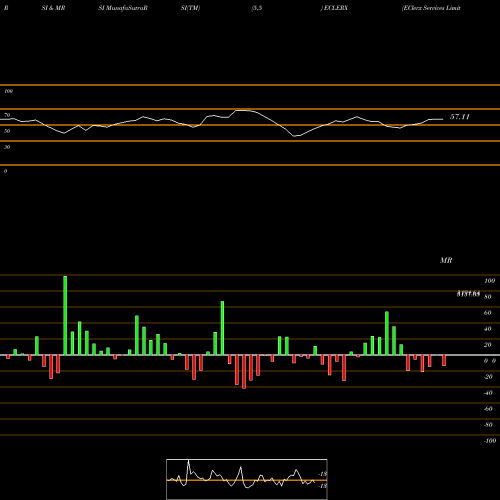Open the mini overview chart thumbnail
This screenshot has width=500, height=500.
(x=247, y=479)
